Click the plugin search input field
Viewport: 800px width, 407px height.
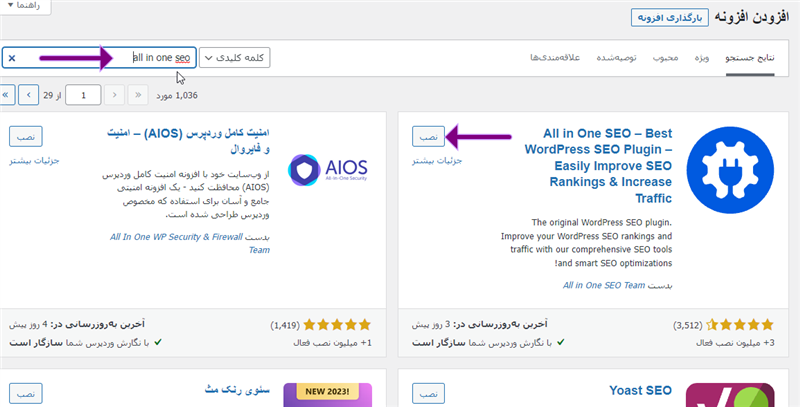[99, 58]
